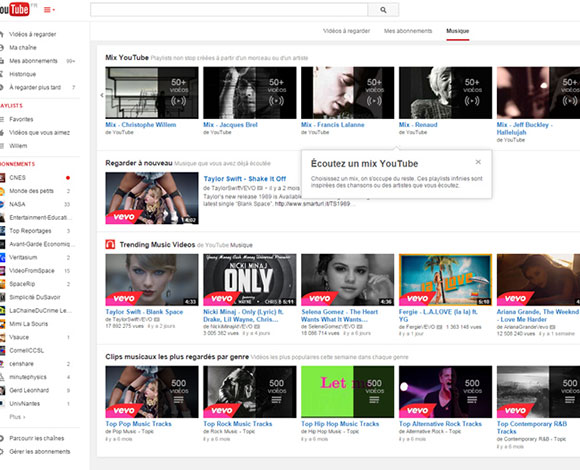Click the Trending Music Videos headphones icon

pyautogui.click(x=110, y=244)
